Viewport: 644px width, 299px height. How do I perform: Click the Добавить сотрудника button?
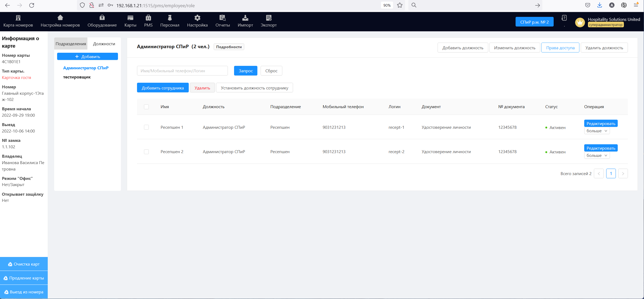[163, 88]
